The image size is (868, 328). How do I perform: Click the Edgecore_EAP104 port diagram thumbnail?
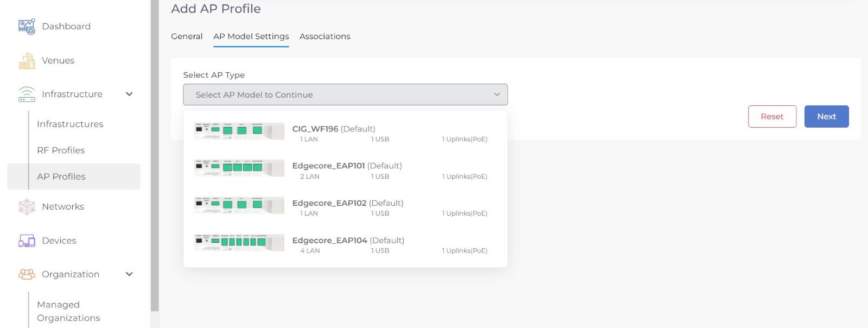(x=239, y=243)
